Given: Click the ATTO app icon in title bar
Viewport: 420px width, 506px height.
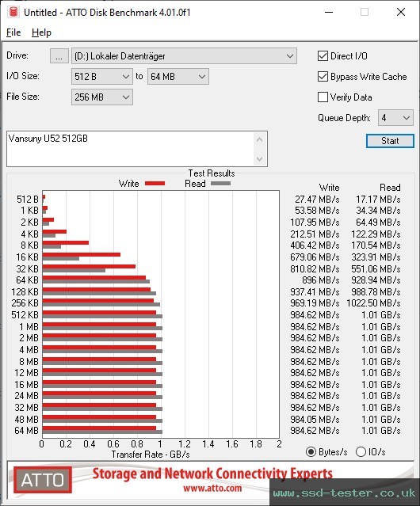Looking at the screenshot, I should [13, 12].
